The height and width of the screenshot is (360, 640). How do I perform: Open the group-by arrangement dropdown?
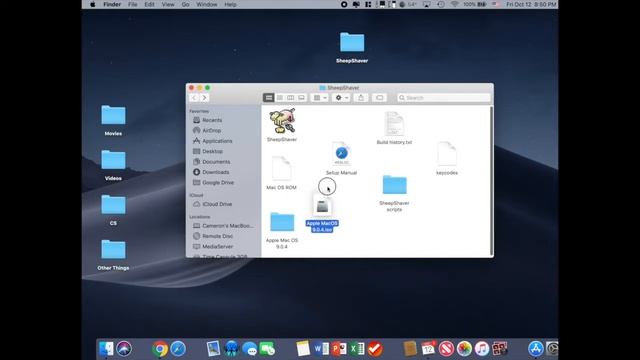point(320,98)
